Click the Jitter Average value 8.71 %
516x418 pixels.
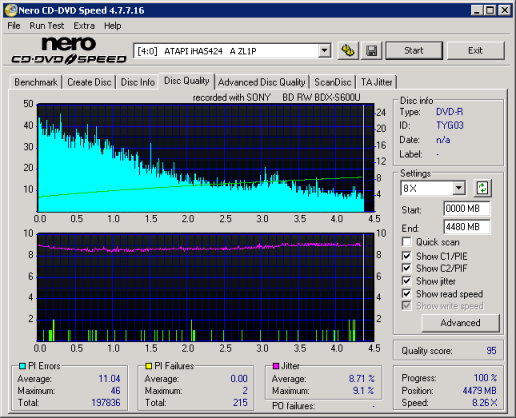click(362, 379)
